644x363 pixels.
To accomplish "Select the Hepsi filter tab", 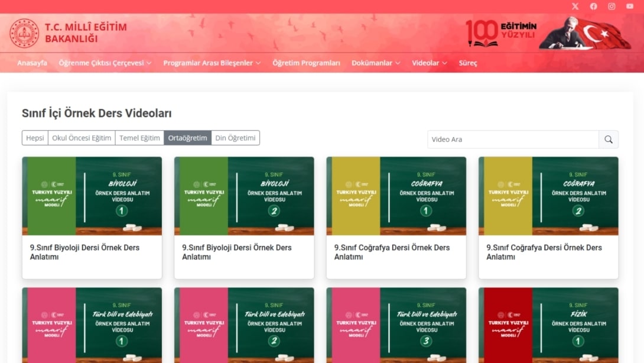I will pos(35,138).
